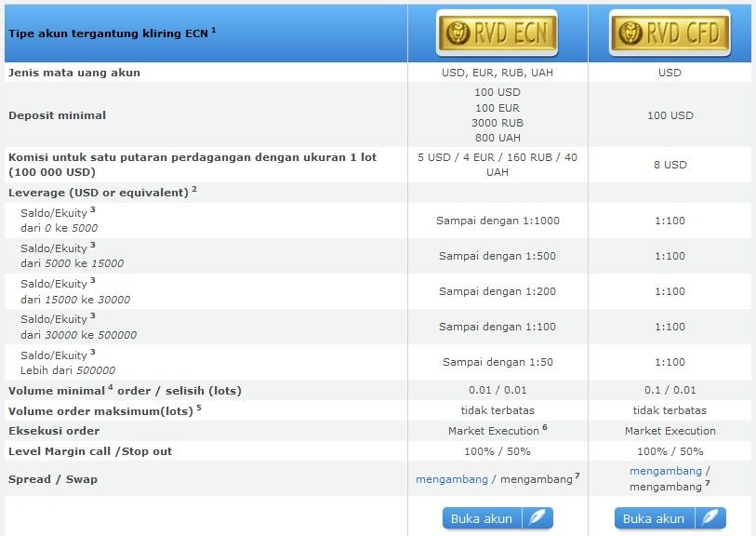Viewport: 756px width, 536px height.
Task: Click 'tidak terbatas' in the CFD column
Action: tap(670, 410)
